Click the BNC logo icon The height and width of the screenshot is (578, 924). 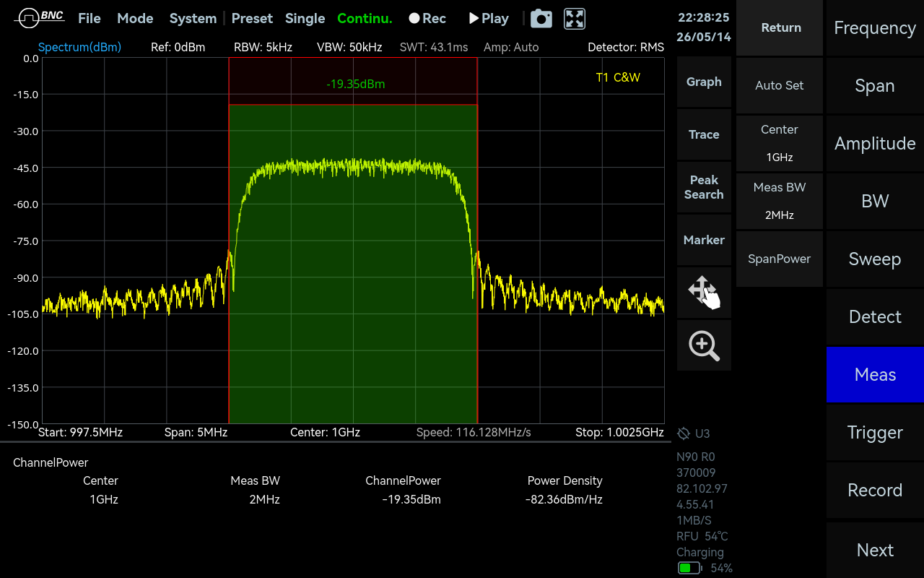coord(39,18)
